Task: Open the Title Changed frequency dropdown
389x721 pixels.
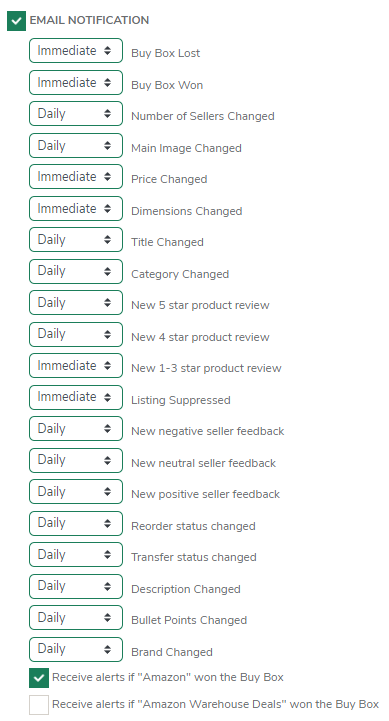Action: click(76, 240)
